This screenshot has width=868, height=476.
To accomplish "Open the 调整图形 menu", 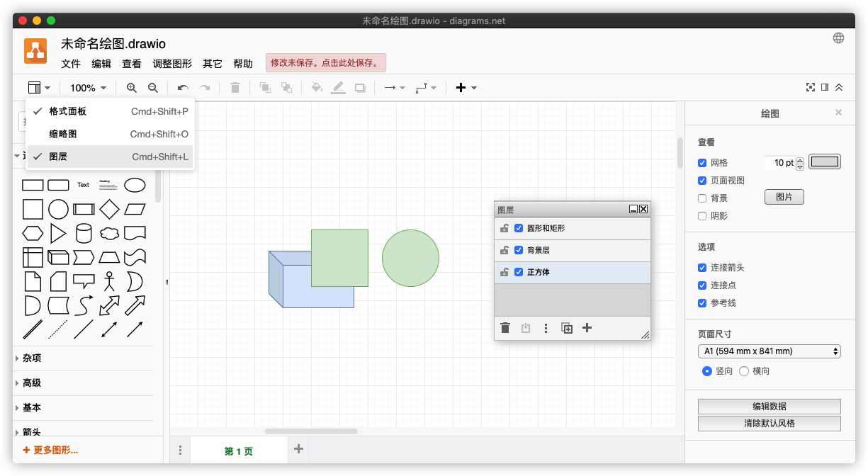I will (x=171, y=64).
